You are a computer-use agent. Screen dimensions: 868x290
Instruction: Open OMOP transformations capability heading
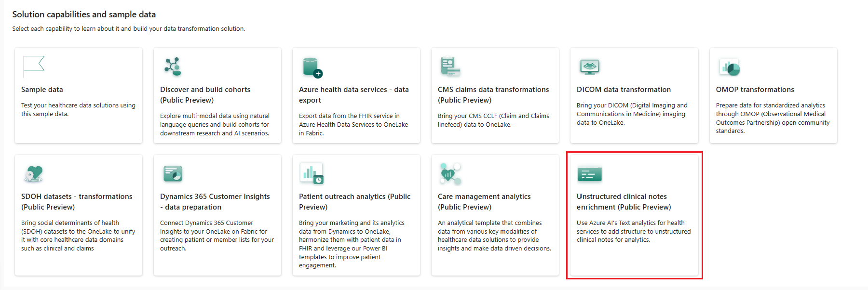(x=755, y=90)
